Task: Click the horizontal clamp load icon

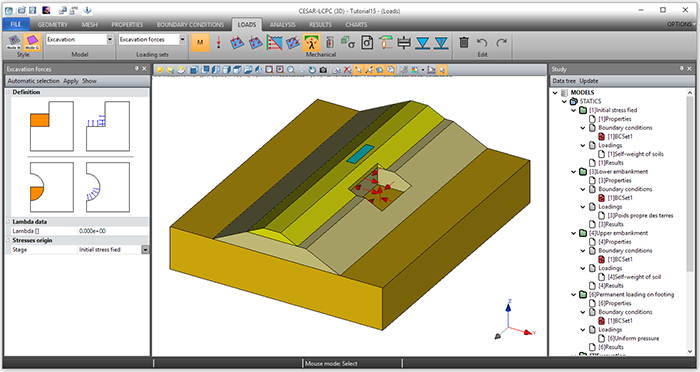Action: coord(404,42)
